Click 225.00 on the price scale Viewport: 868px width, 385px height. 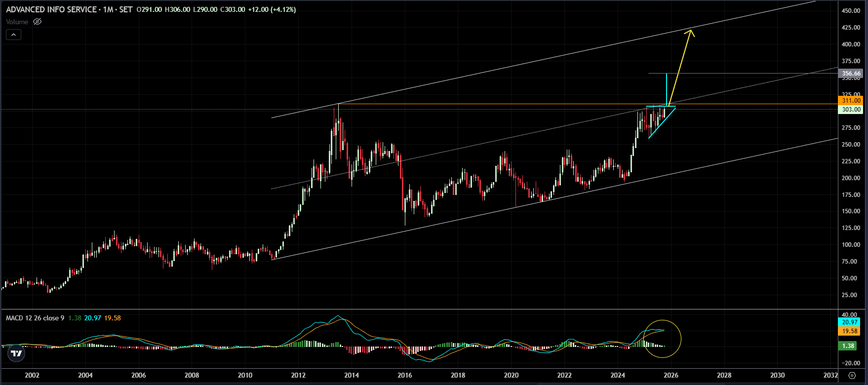pos(851,161)
